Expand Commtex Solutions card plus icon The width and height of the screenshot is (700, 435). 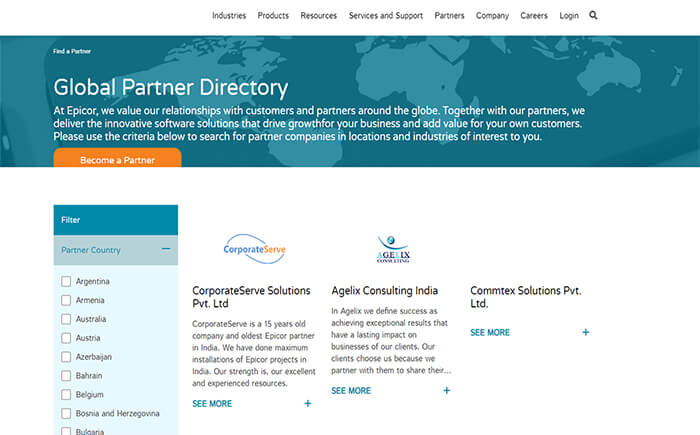point(586,332)
